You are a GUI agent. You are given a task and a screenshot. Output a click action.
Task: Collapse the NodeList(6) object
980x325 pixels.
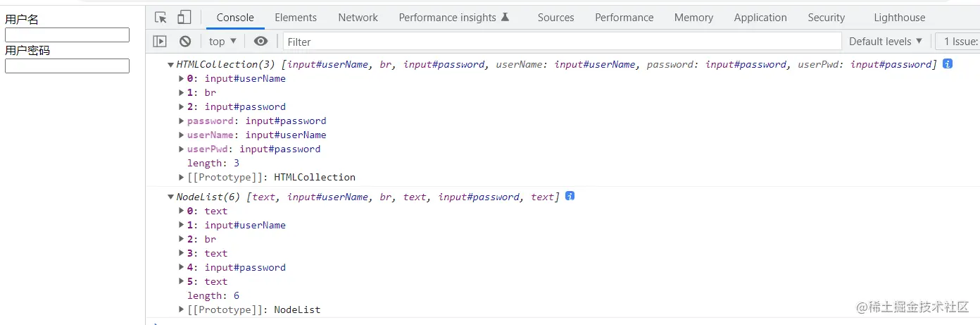click(170, 197)
